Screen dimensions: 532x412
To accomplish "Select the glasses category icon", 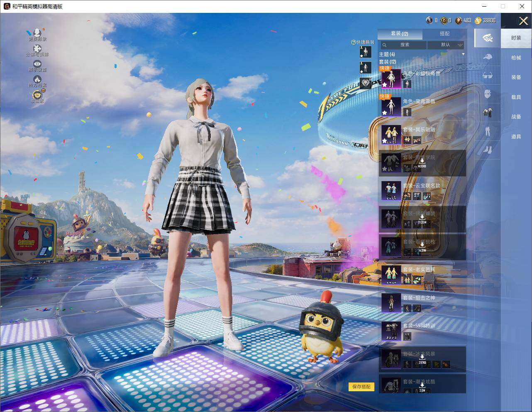I will [x=488, y=76].
